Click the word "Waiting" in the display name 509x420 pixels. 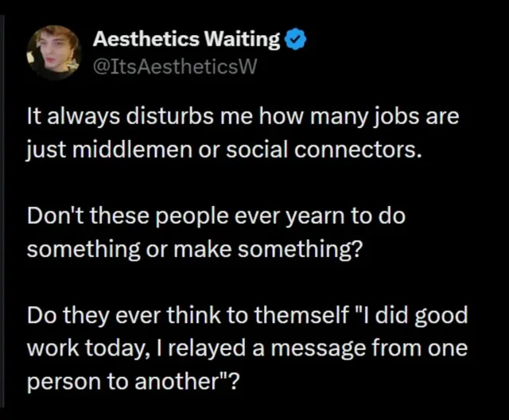[243, 40]
